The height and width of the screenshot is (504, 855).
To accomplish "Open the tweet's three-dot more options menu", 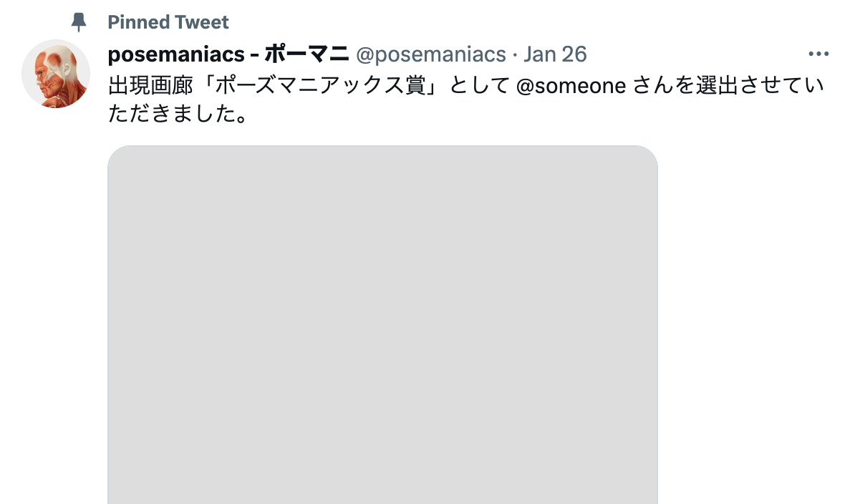I will pos(818,54).
